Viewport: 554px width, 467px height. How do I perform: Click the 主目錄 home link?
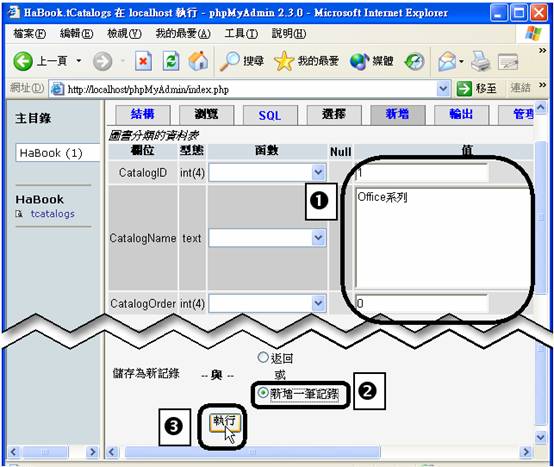click(33, 118)
